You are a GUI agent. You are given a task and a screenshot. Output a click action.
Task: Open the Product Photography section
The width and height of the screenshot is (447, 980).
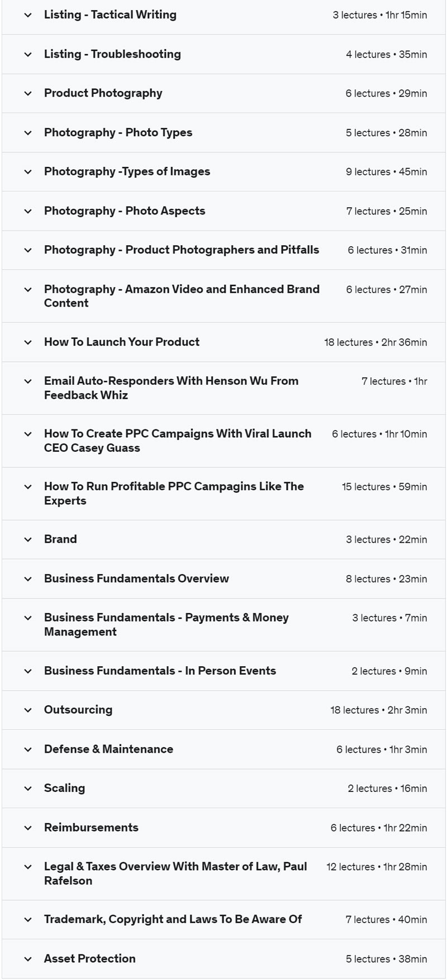click(x=103, y=93)
